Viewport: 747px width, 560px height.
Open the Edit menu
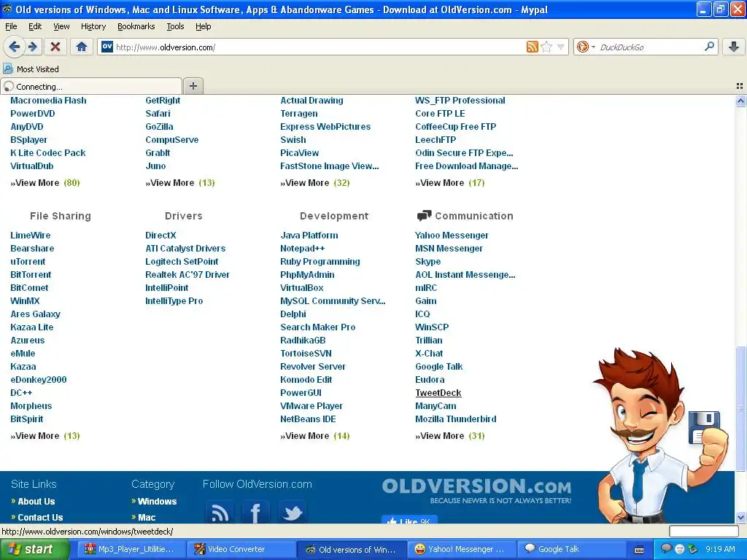pos(35,26)
